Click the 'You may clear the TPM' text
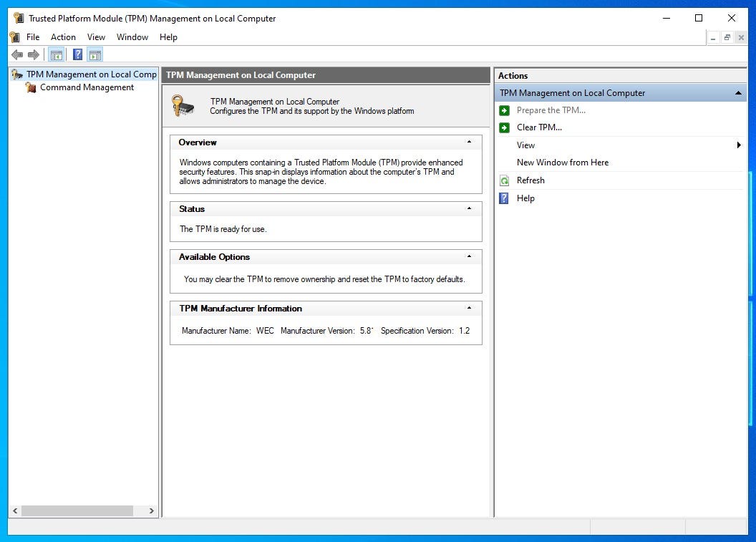 point(324,279)
